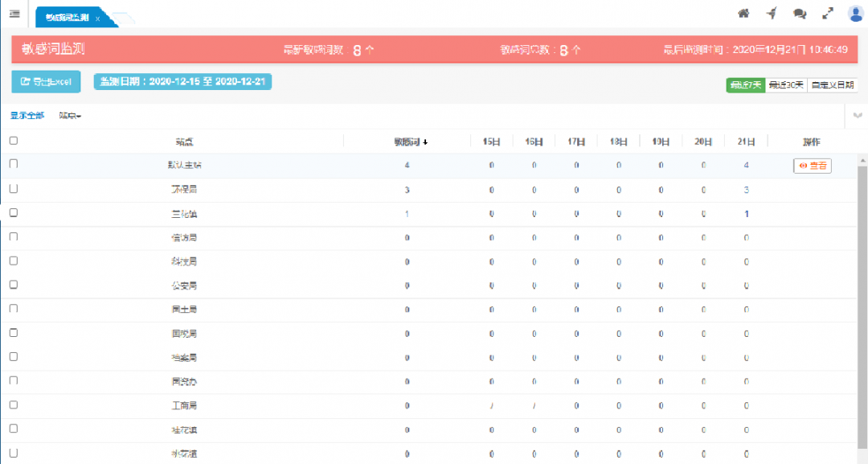The width and height of the screenshot is (868, 464).
Task: Select the 公安局 row checkbox
Action: click(x=13, y=285)
